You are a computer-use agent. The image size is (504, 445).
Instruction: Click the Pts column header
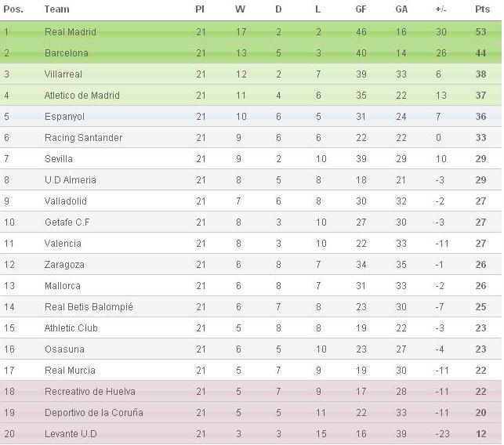pyautogui.click(x=482, y=9)
